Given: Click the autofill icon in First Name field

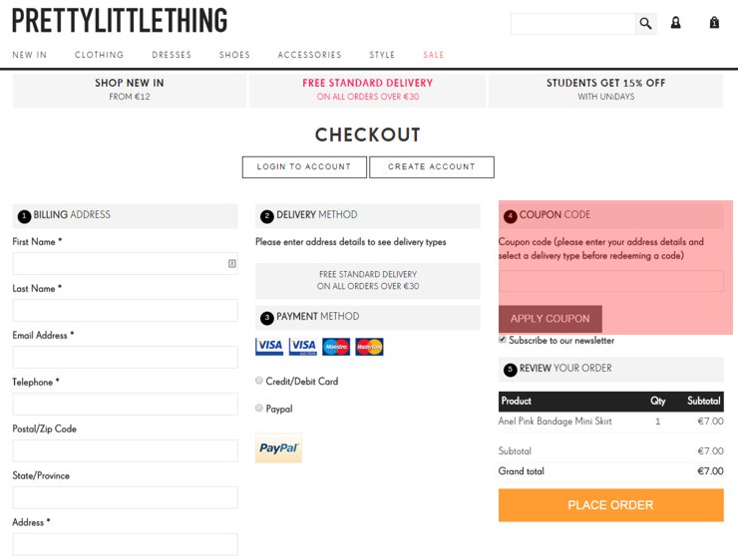Looking at the screenshot, I should 232,263.
